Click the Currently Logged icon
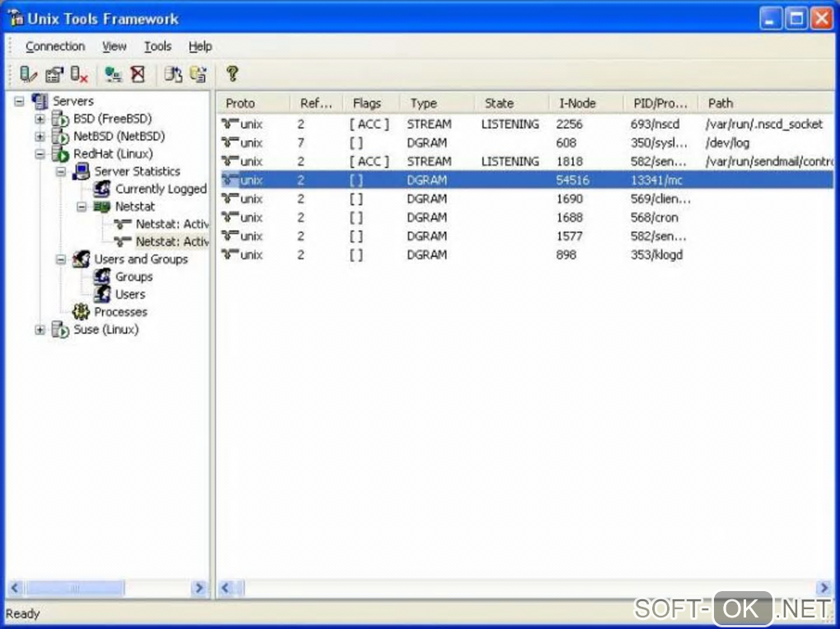The height and width of the screenshot is (629, 840). pos(102,189)
